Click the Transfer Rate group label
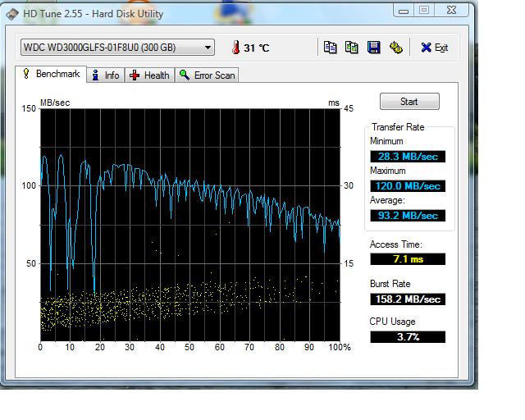Screen dimensions: 525x420 pyautogui.click(x=398, y=127)
